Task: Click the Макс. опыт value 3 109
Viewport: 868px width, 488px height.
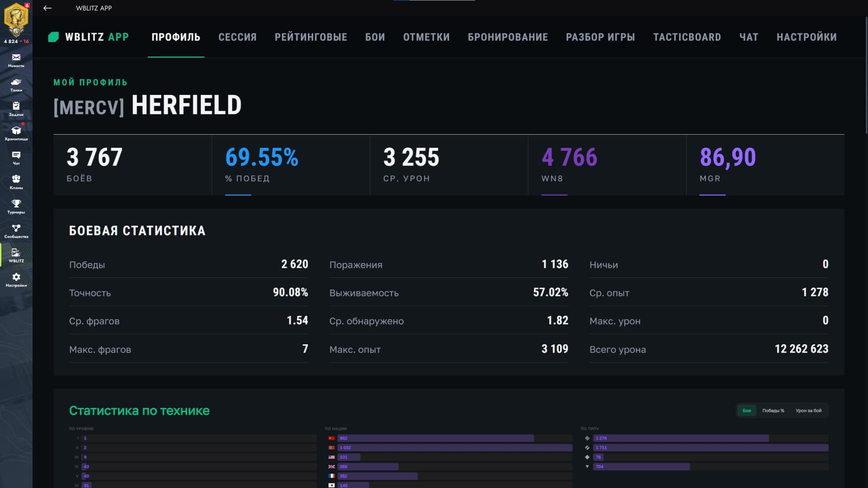Action: 555,349
